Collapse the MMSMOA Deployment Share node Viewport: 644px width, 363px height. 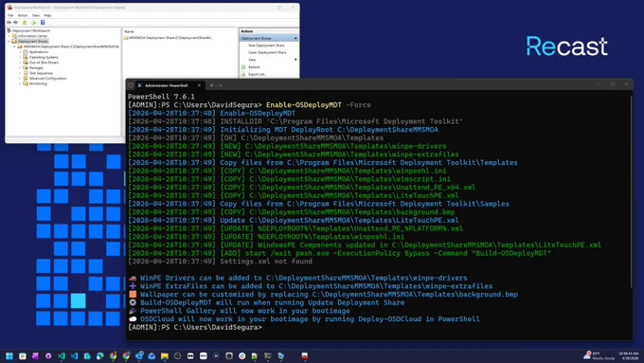point(14,46)
